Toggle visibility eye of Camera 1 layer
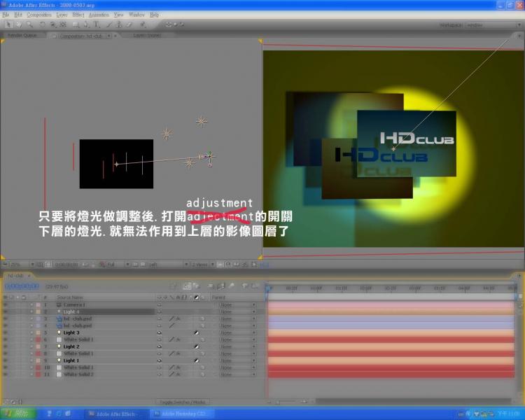 click(6, 305)
